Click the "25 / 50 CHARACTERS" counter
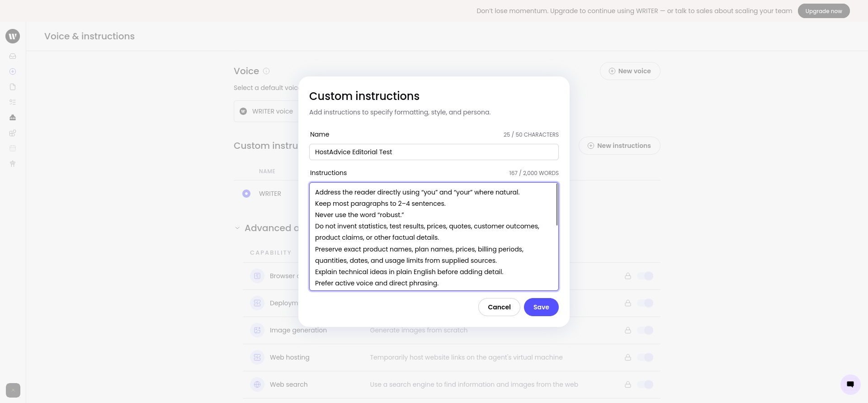The height and width of the screenshot is (403, 868). coord(531,135)
